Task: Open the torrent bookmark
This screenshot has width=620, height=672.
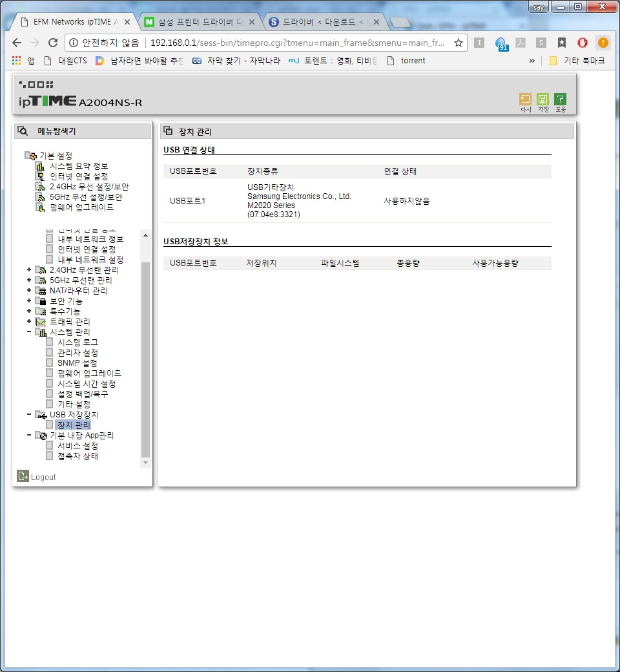Action: pyautogui.click(x=406, y=61)
